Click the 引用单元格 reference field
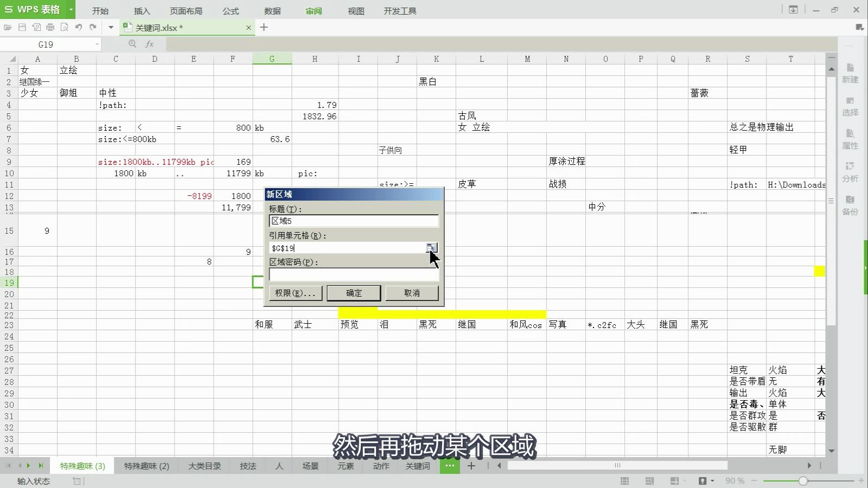This screenshot has width=868, height=488. pyautogui.click(x=347, y=248)
